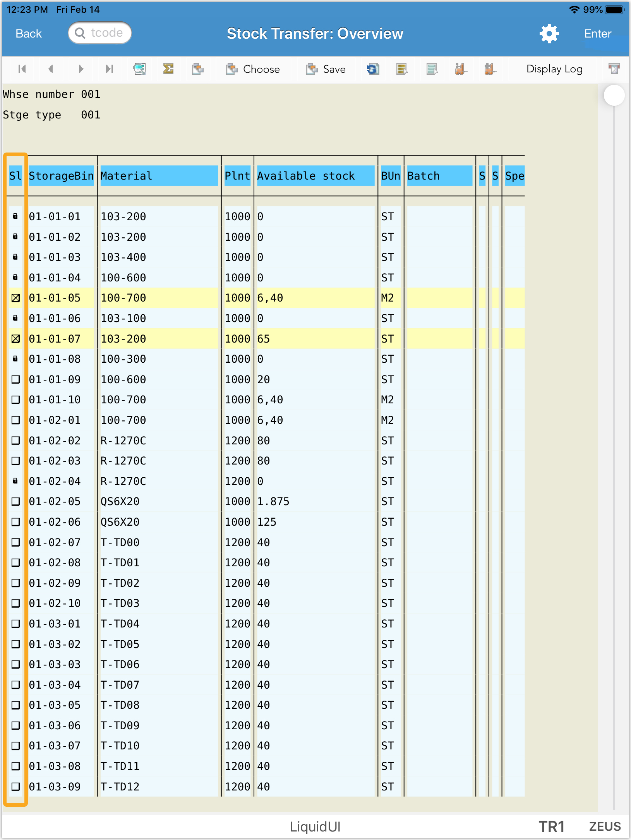Click the StorageBin column header
This screenshot has width=631, height=840.
[x=61, y=176]
